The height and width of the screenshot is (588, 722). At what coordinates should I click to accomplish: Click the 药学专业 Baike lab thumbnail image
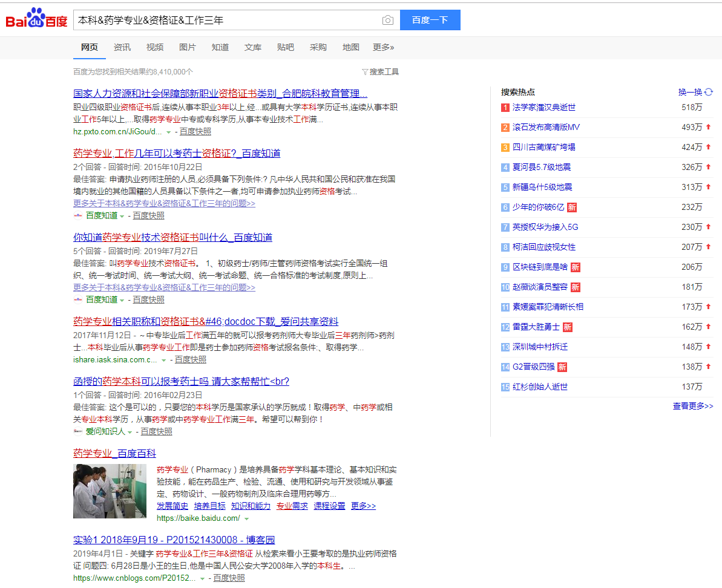pos(110,491)
